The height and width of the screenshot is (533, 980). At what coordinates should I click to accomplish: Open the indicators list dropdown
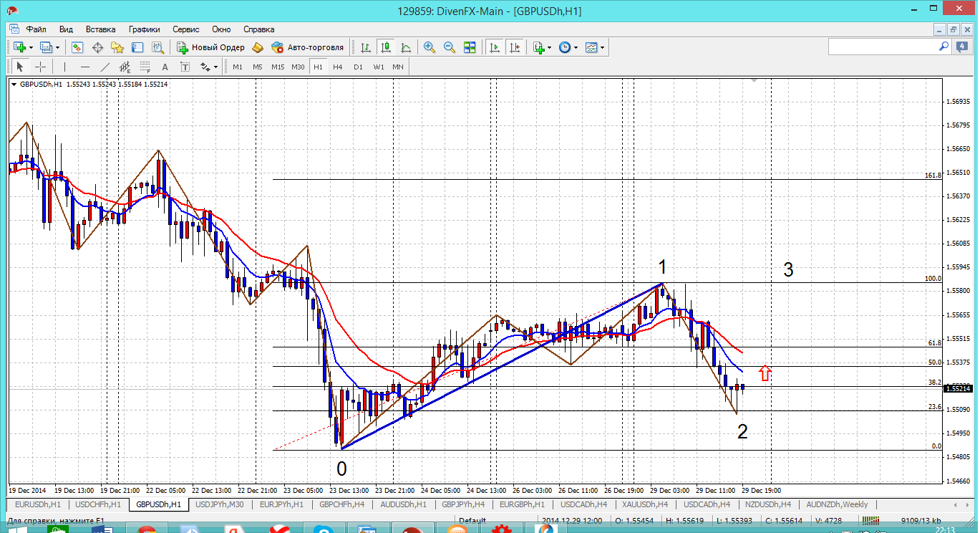click(x=549, y=48)
